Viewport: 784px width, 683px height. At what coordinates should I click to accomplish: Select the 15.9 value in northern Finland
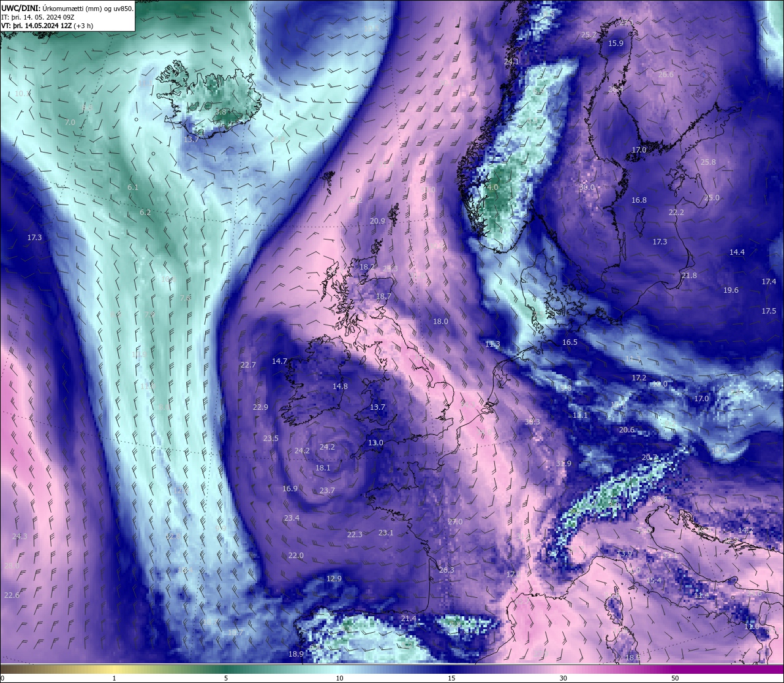tap(616, 43)
